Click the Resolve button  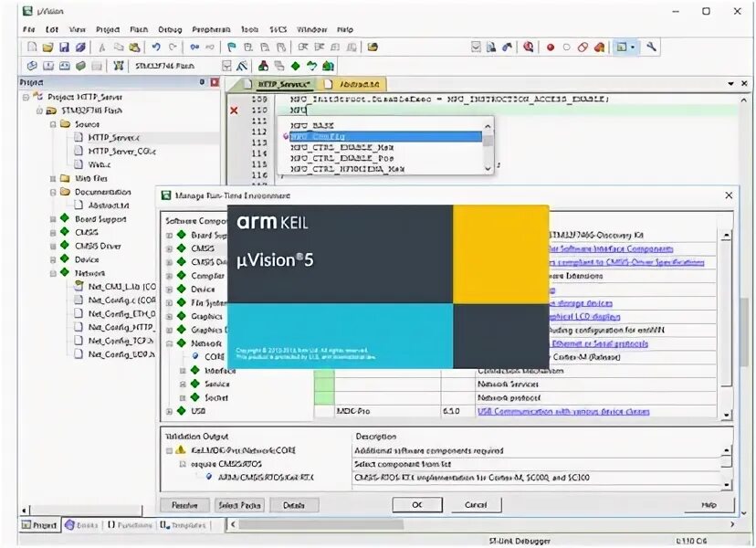(x=184, y=505)
